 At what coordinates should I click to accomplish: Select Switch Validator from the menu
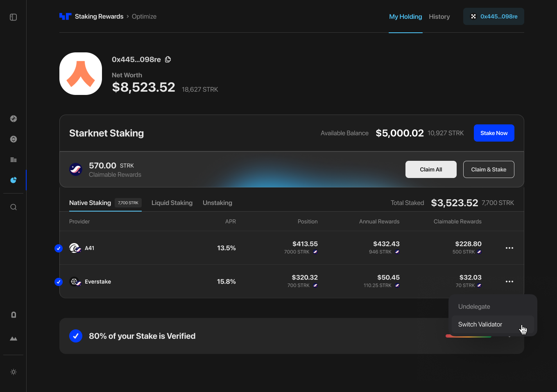tap(480, 324)
